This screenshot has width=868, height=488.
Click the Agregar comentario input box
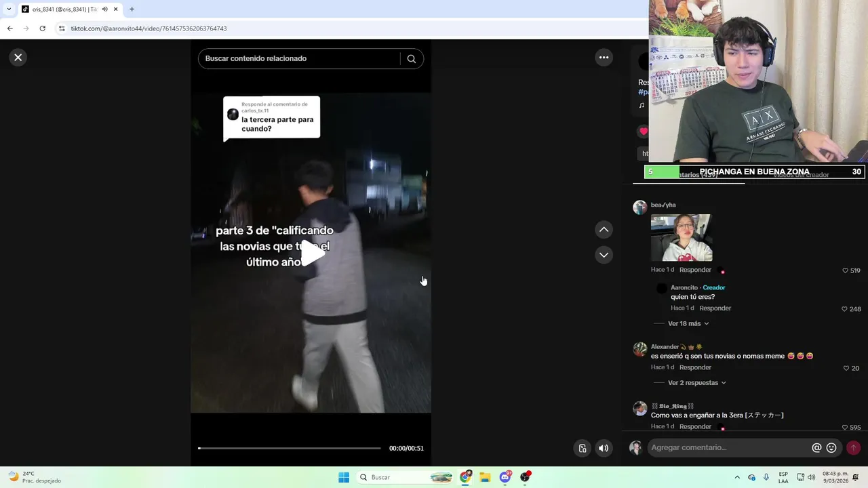point(729,447)
